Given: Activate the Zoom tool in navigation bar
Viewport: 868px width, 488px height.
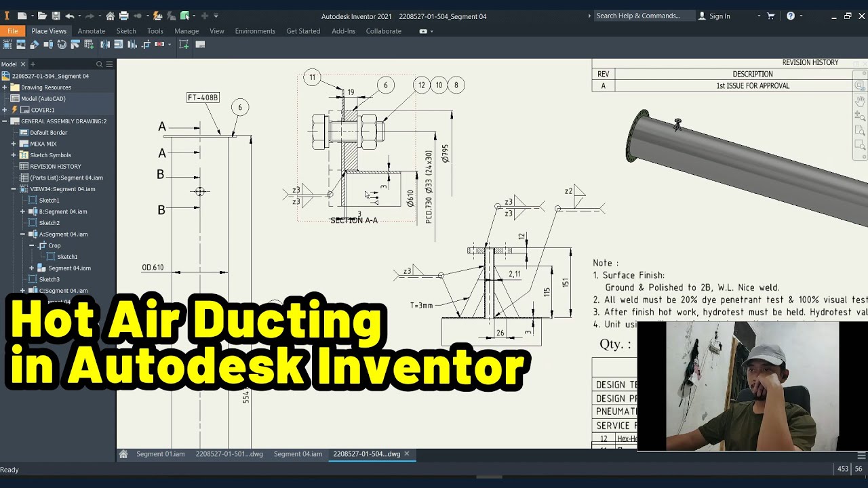Looking at the screenshot, I should (x=860, y=116).
